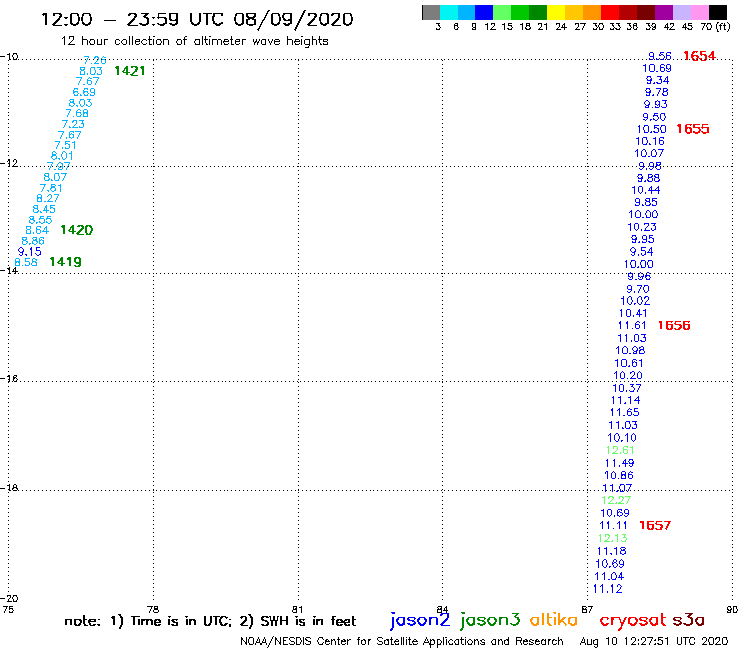Click the wave height value 7.51
740x650 pixels.
tap(65, 145)
